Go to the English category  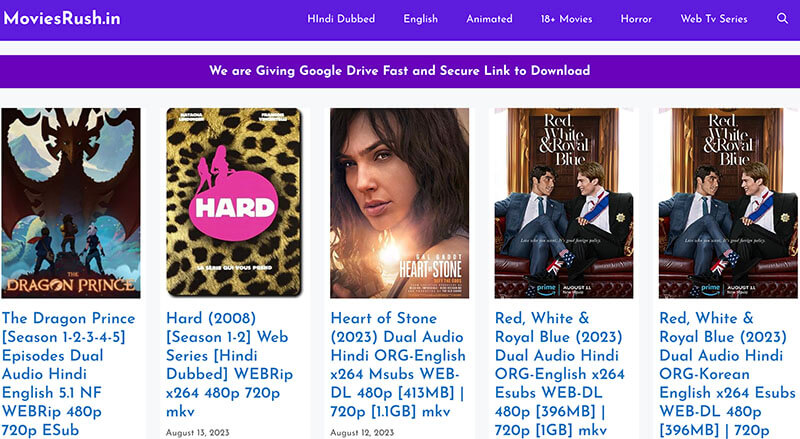point(420,19)
